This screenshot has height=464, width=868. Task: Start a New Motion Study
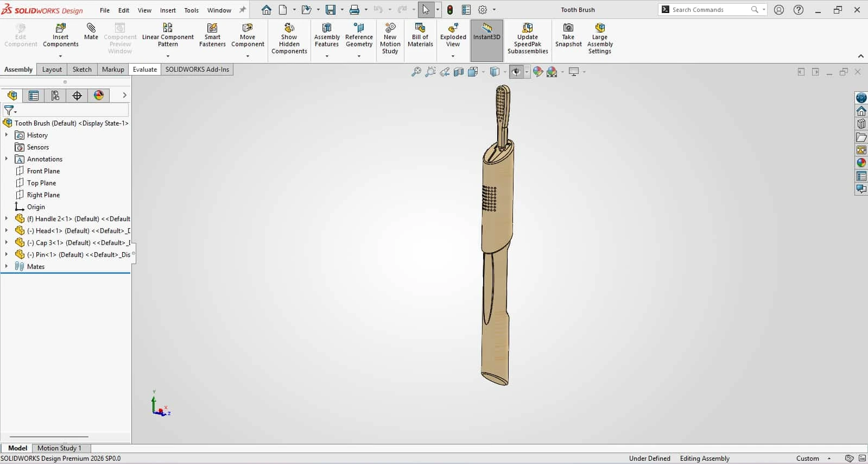click(x=390, y=38)
